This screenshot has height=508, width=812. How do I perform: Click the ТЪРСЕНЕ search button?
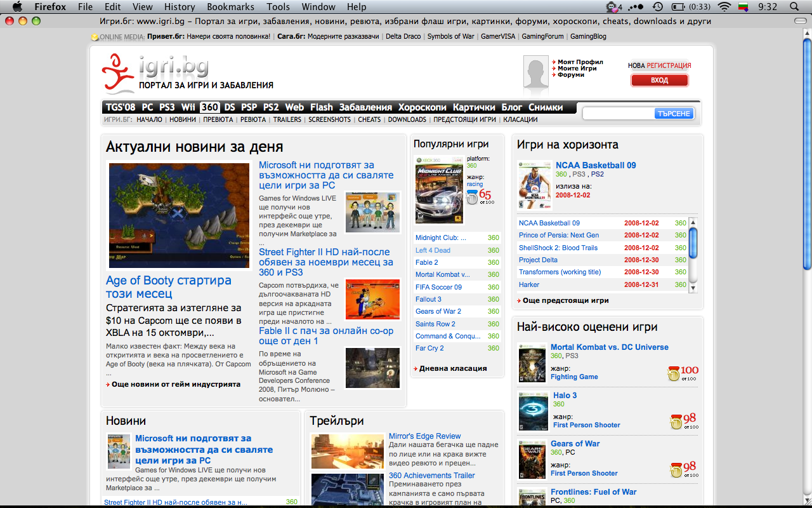(674, 114)
